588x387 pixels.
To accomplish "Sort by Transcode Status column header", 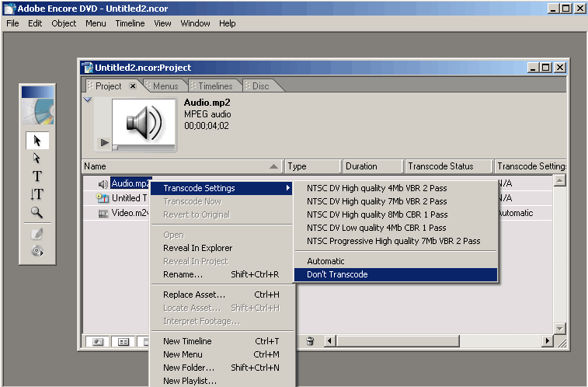I will (x=448, y=166).
